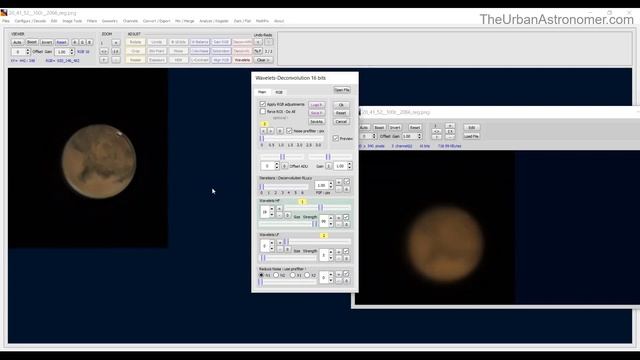Click Open File in the Wavelets dialog
640x360 pixels.
tap(342, 90)
